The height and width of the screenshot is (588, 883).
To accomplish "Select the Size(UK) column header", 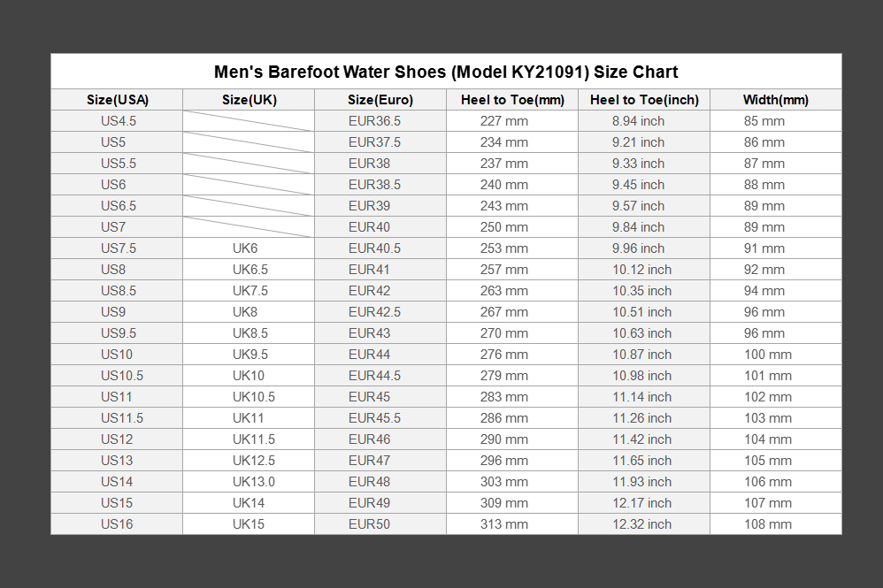I will (249, 100).
